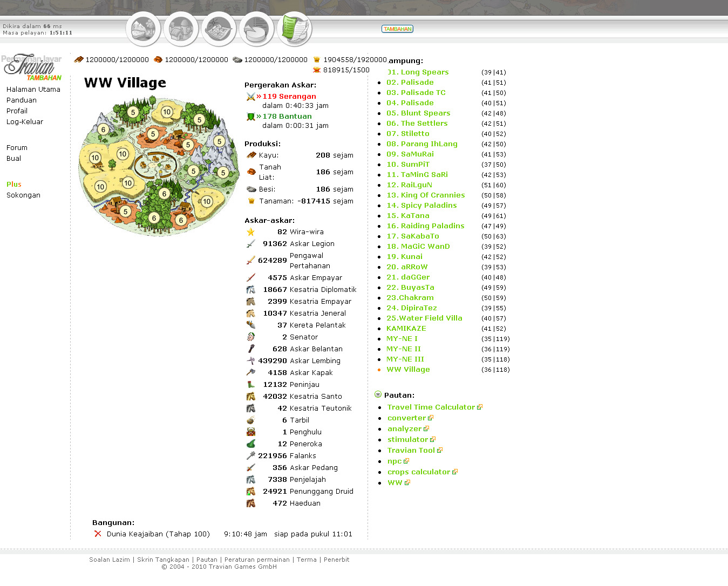The height and width of the screenshot is (586, 728).
Task: Cancel Dunia Keajaiban construction with red X
Action: pyautogui.click(x=98, y=534)
